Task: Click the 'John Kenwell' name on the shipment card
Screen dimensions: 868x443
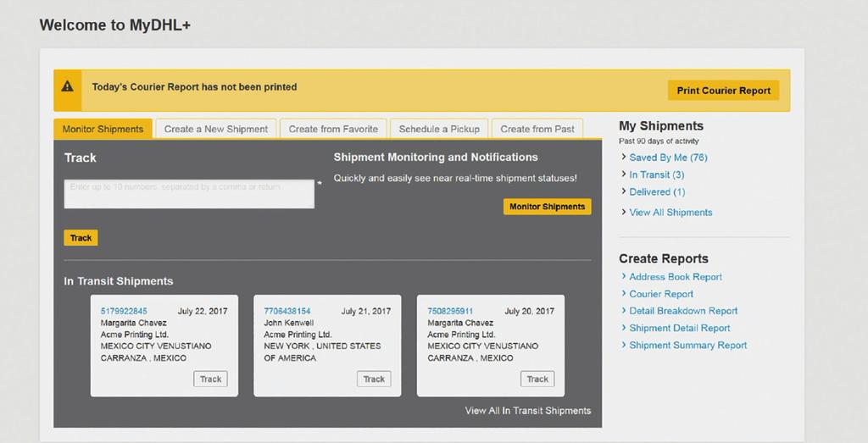Action: (x=289, y=323)
